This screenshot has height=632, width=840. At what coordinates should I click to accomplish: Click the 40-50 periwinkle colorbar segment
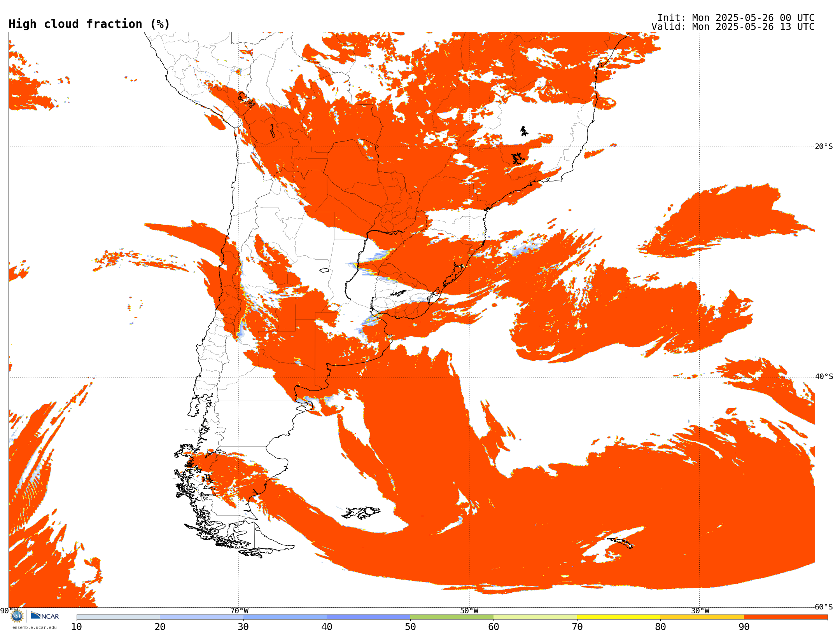click(368, 617)
